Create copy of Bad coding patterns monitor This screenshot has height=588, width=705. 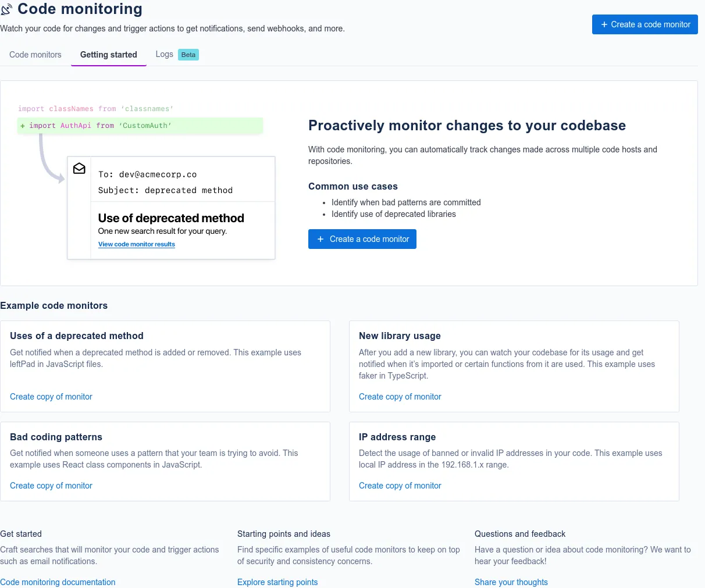coord(51,486)
